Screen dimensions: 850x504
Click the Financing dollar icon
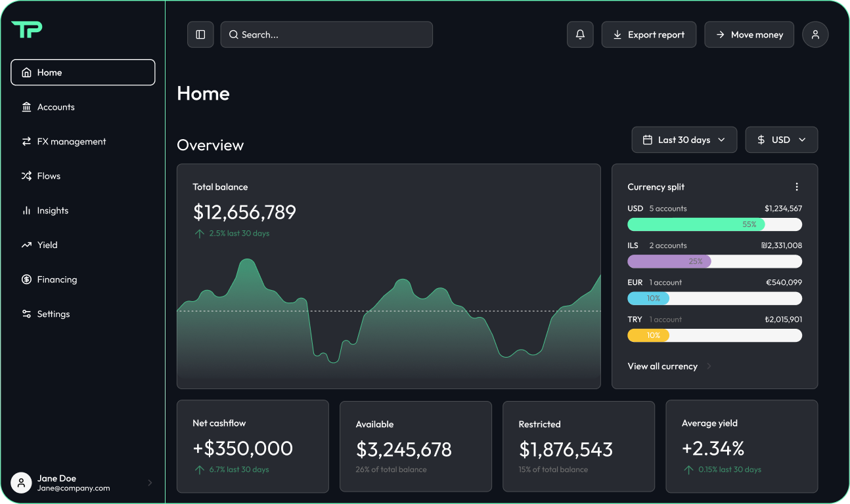[x=26, y=279]
